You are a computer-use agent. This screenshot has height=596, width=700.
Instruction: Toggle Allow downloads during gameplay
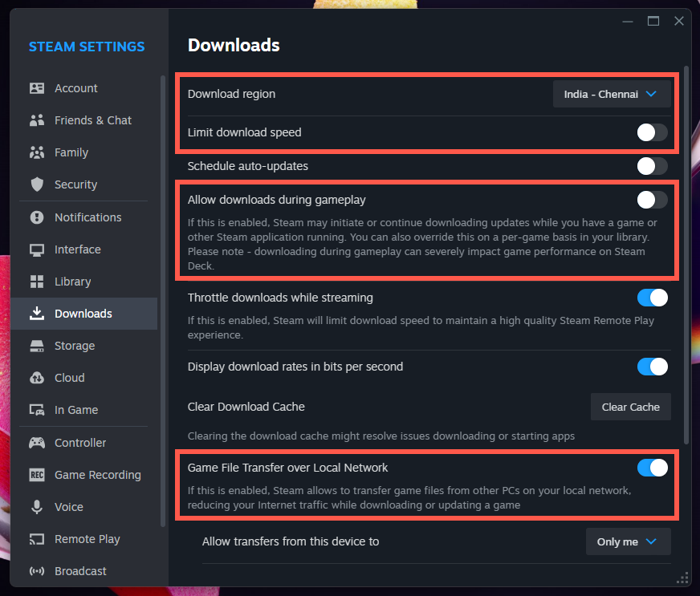coord(652,200)
